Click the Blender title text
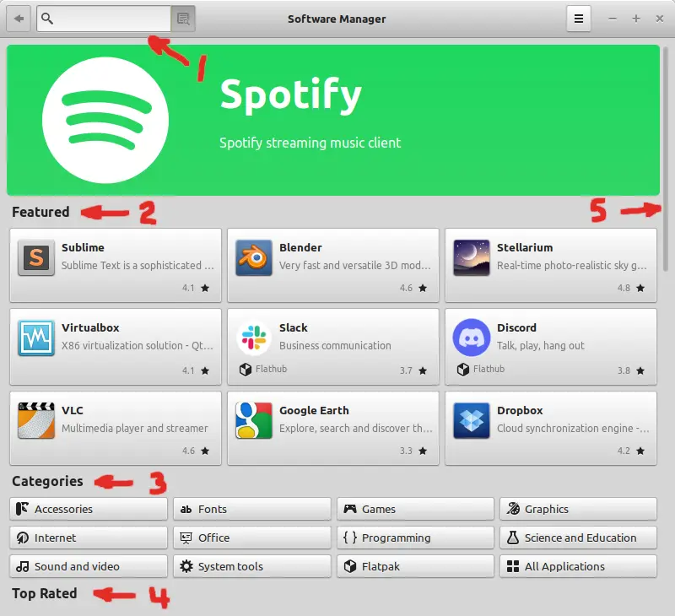The width and height of the screenshot is (675, 616). pyautogui.click(x=300, y=247)
